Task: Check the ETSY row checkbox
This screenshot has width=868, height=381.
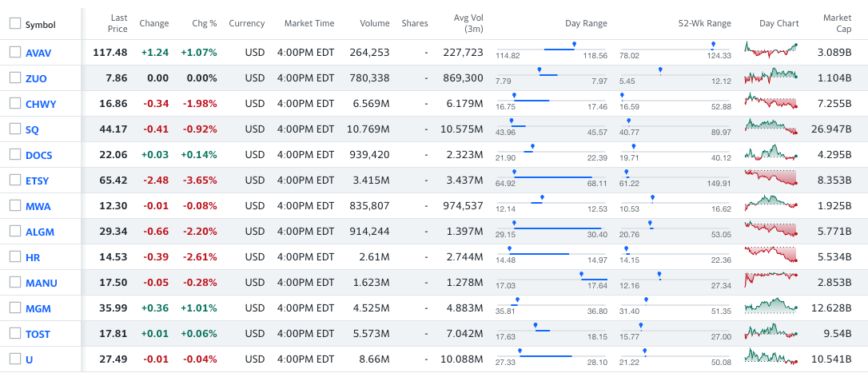Action: tap(15, 180)
